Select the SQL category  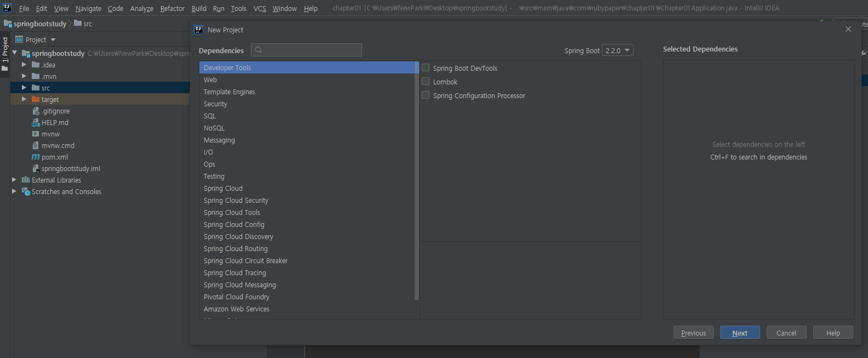[307, 116]
